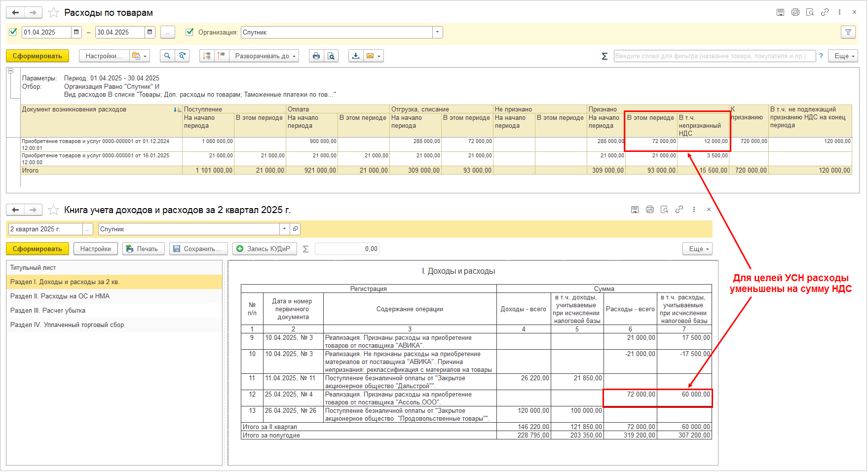Uncheck the Организация filter checkbox
This screenshot has height=472, width=868.
point(189,32)
